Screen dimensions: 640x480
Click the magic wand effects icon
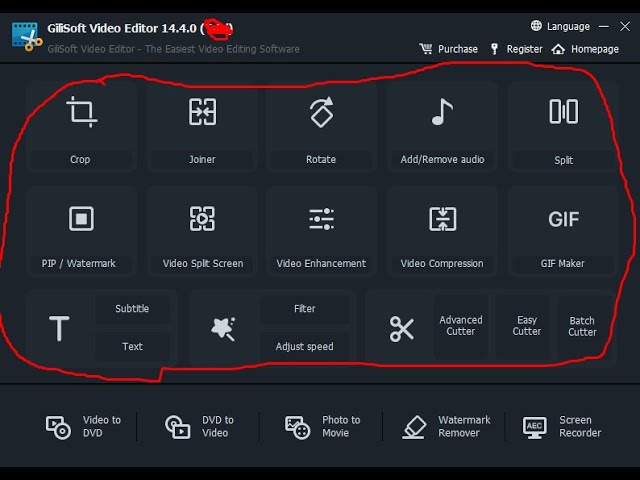(x=223, y=329)
